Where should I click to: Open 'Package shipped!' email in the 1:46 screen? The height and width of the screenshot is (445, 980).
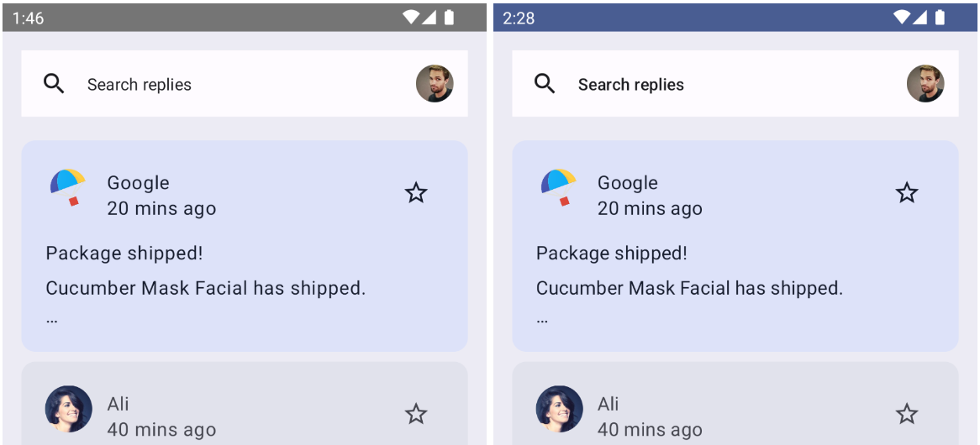pos(124,254)
